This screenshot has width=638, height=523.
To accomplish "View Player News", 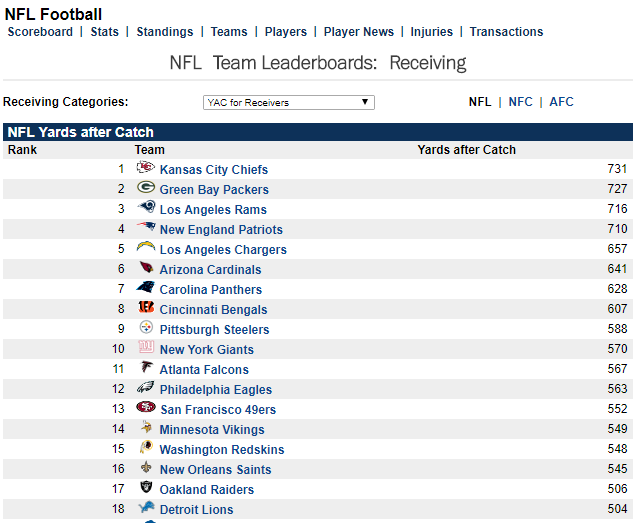I will [x=359, y=32].
